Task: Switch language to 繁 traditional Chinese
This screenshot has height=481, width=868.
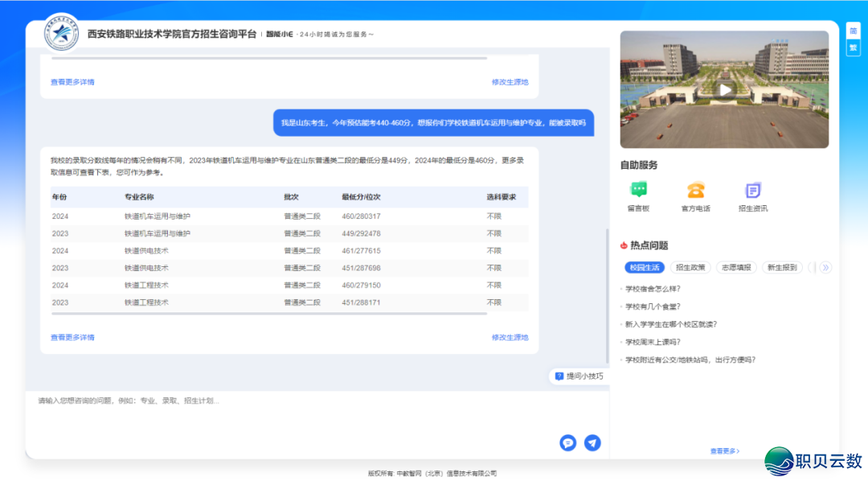Action: click(853, 47)
